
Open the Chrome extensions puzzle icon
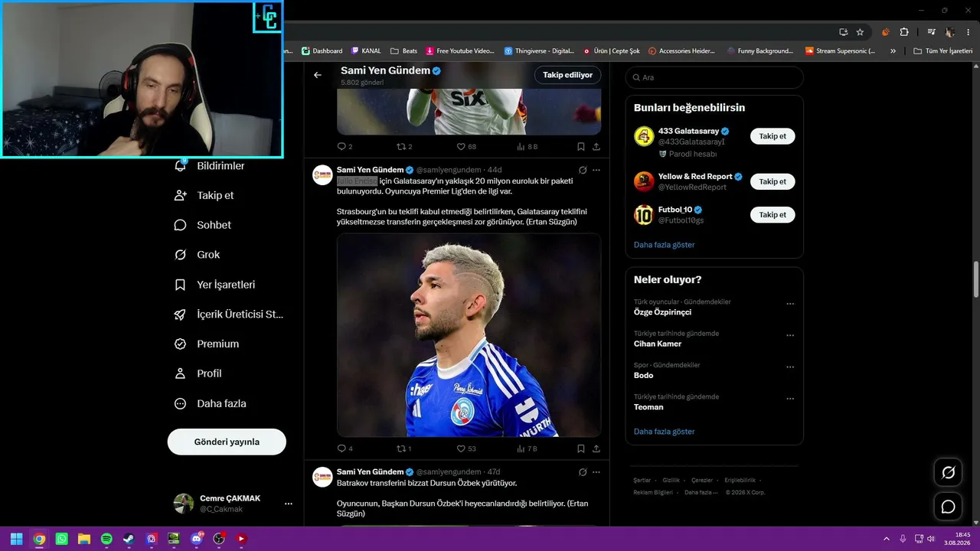(904, 32)
